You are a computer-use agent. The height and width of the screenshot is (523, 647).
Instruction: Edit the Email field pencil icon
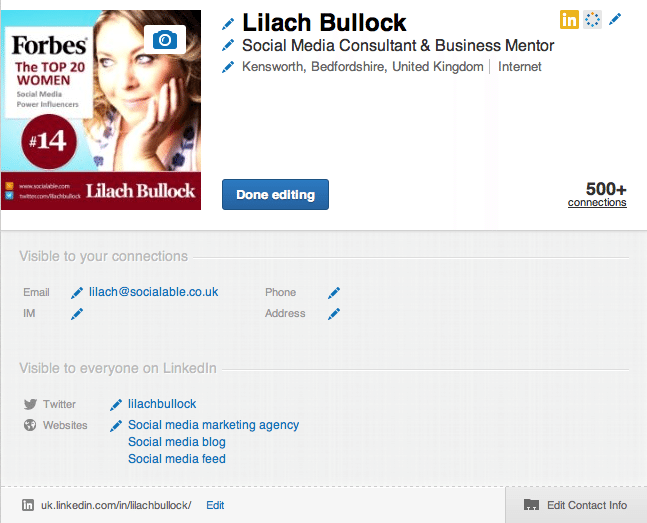click(x=77, y=293)
